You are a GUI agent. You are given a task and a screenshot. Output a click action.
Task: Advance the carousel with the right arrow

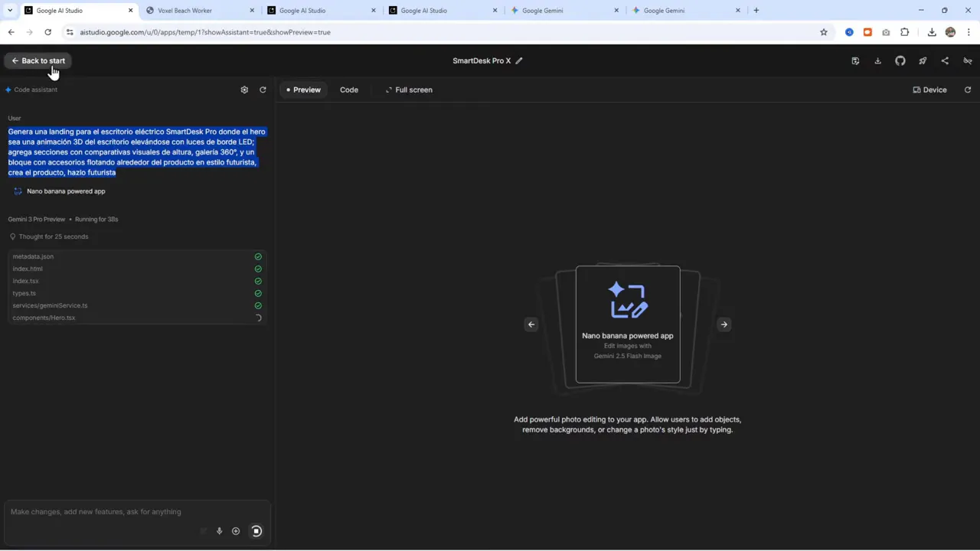(x=724, y=324)
